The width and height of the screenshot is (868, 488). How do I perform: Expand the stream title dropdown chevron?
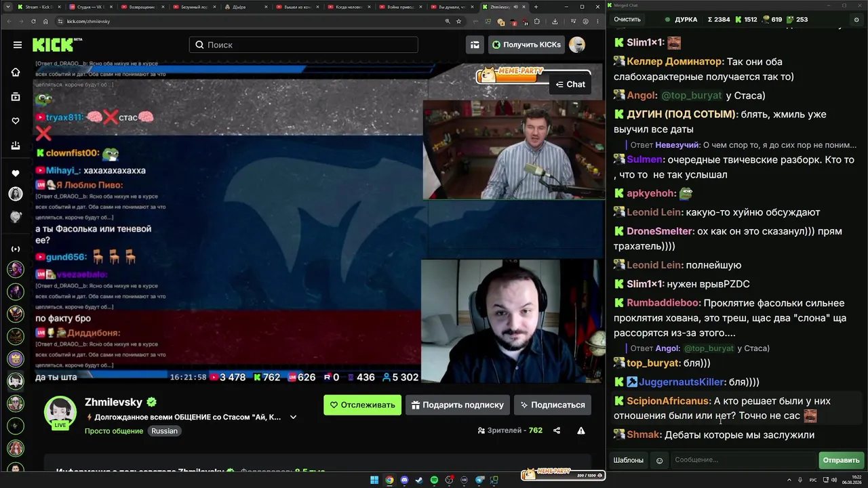click(x=294, y=418)
